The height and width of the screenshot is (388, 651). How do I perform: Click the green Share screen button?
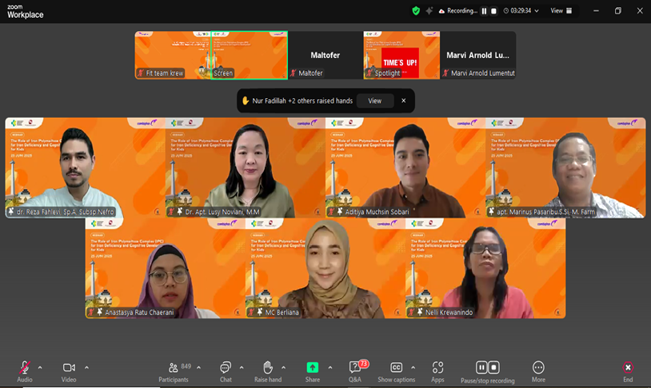click(313, 367)
